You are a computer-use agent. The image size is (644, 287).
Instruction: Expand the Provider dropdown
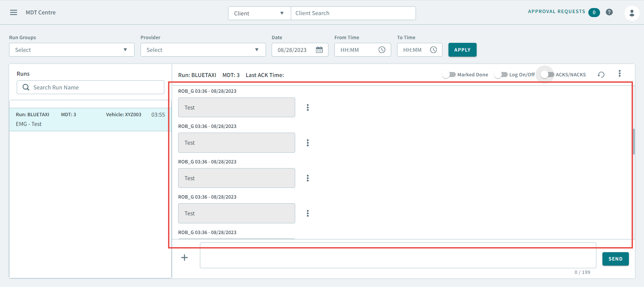point(203,50)
